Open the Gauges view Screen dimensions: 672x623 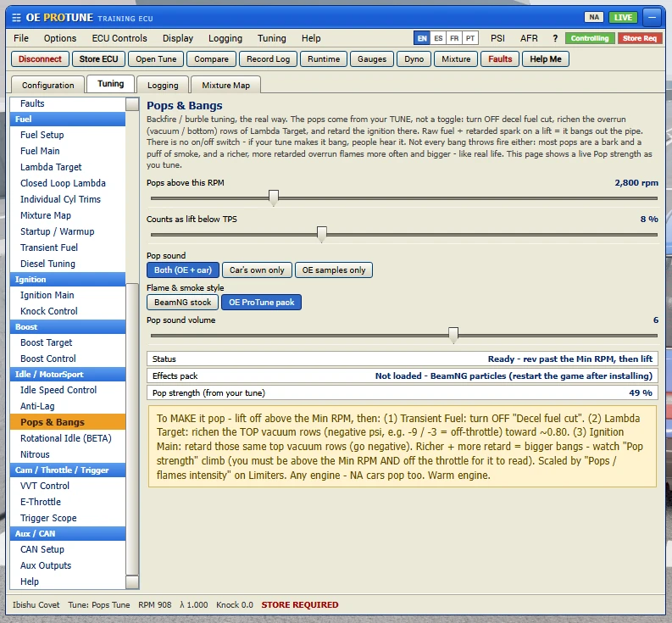[372, 58]
